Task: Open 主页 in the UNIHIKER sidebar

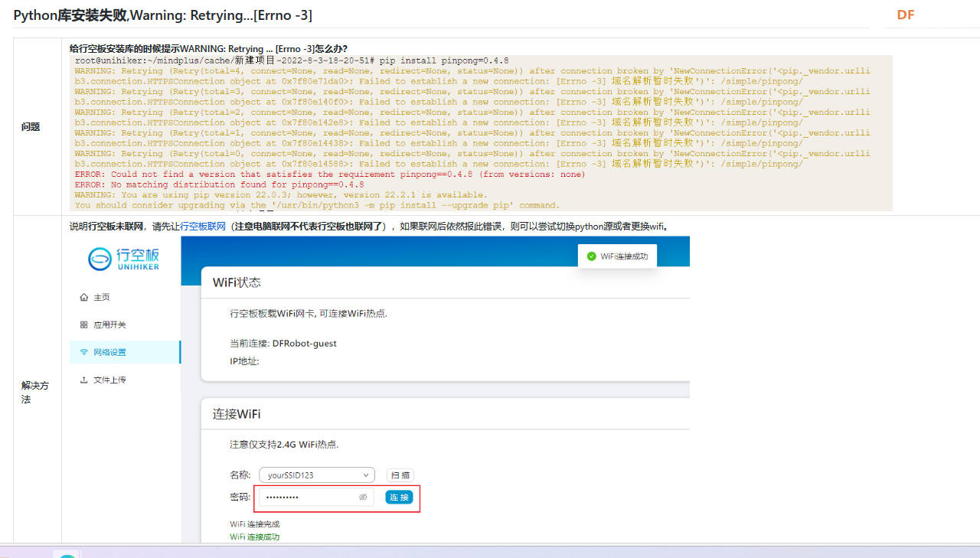Action: [95, 297]
